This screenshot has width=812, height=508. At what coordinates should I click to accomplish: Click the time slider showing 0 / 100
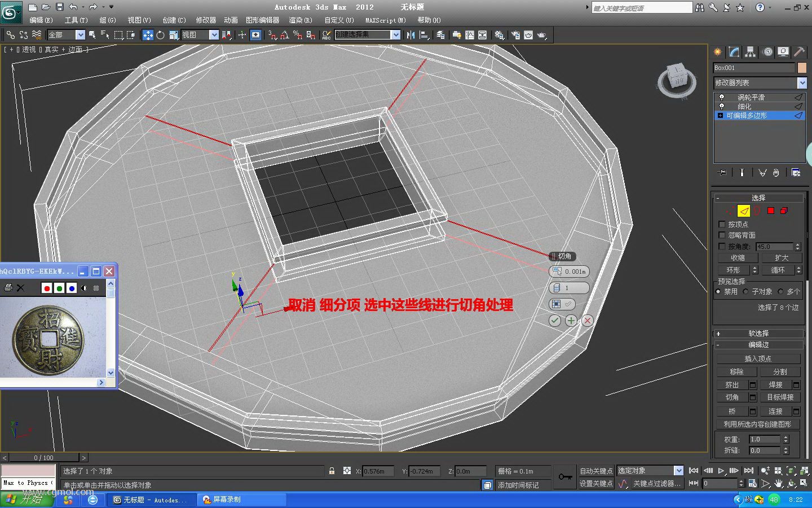point(44,458)
